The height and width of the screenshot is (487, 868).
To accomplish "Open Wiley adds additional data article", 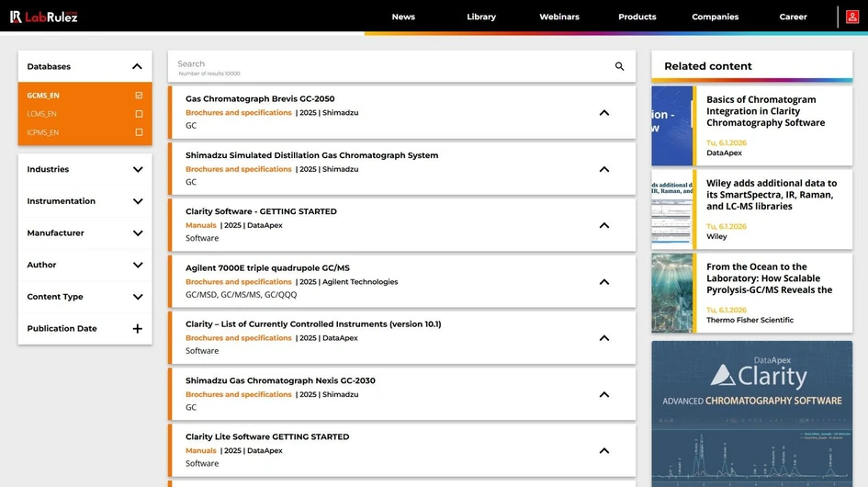I will [x=772, y=195].
